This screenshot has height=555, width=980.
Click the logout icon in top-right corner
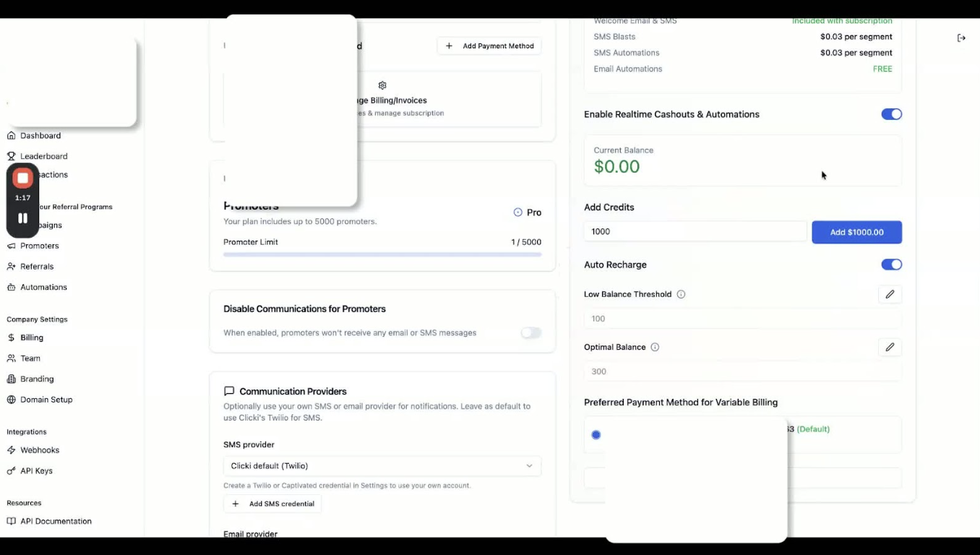pos(961,38)
